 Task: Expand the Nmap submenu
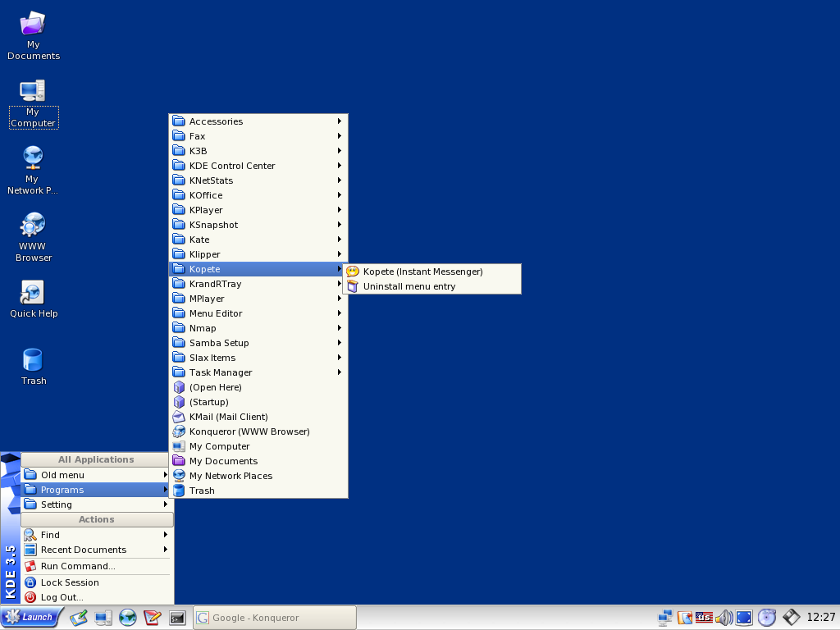click(258, 328)
